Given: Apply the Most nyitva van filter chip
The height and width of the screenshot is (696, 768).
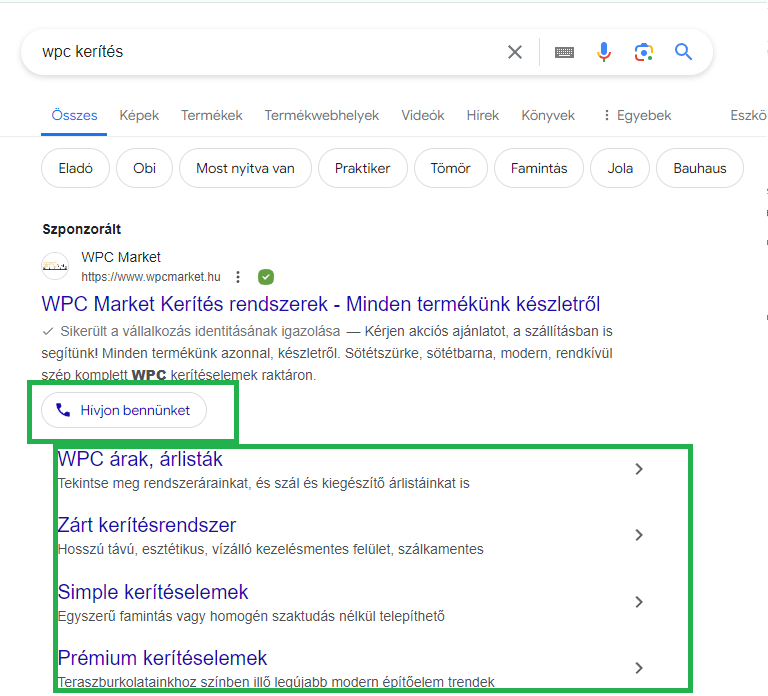Looking at the screenshot, I should (245, 168).
